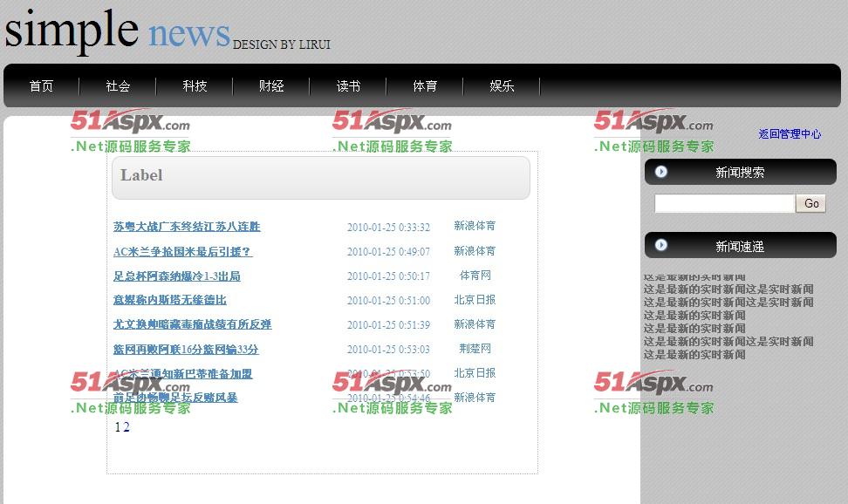Open the 苏粤大战广东终结江苏八连胜 article
The height and width of the screenshot is (504, 848).
[x=187, y=227]
